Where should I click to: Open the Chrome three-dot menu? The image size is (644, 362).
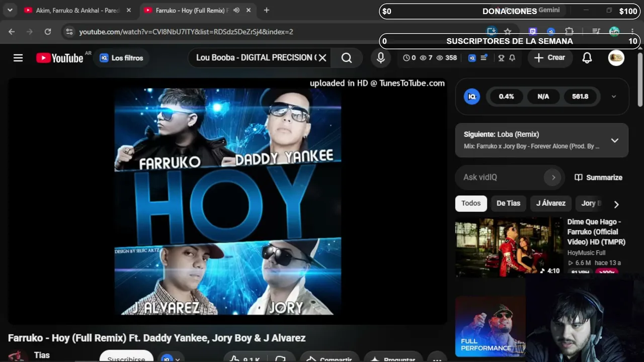click(x=632, y=32)
